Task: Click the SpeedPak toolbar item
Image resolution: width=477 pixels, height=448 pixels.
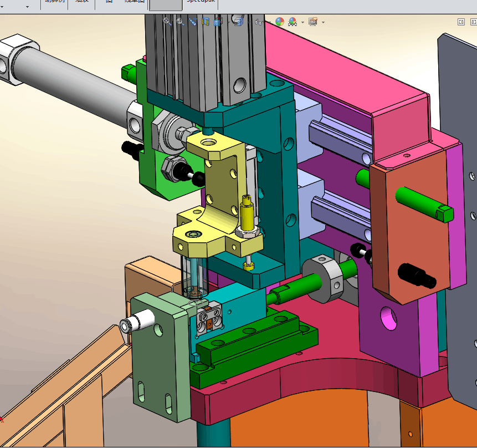Action: point(201,2)
